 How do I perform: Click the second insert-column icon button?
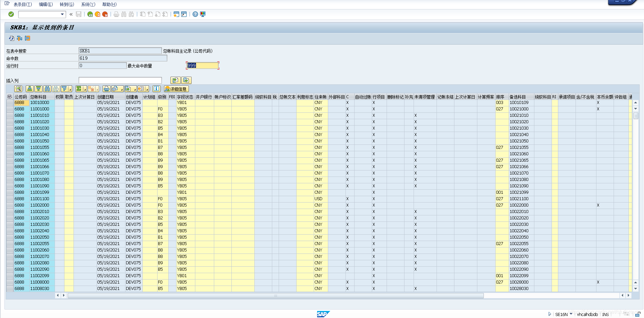coord(186,80)
